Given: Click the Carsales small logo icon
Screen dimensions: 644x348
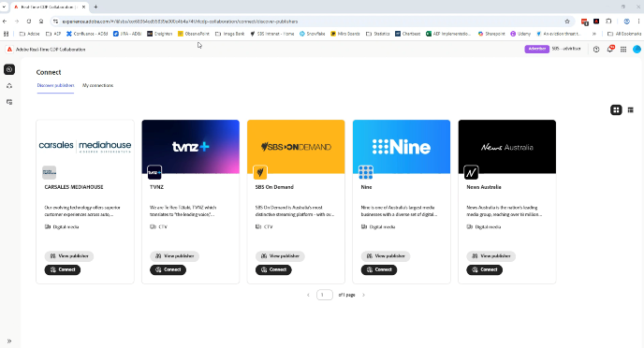Looking at the screenshot, I should point(49,172).
